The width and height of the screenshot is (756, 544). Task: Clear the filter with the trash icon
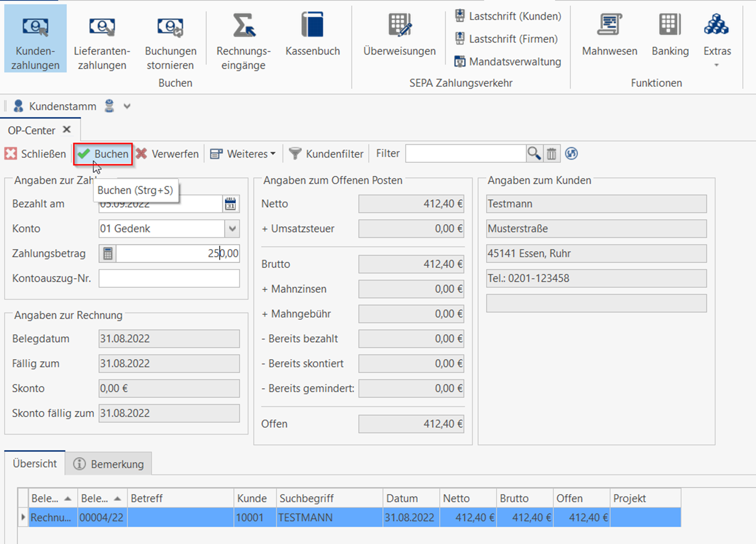552,154
